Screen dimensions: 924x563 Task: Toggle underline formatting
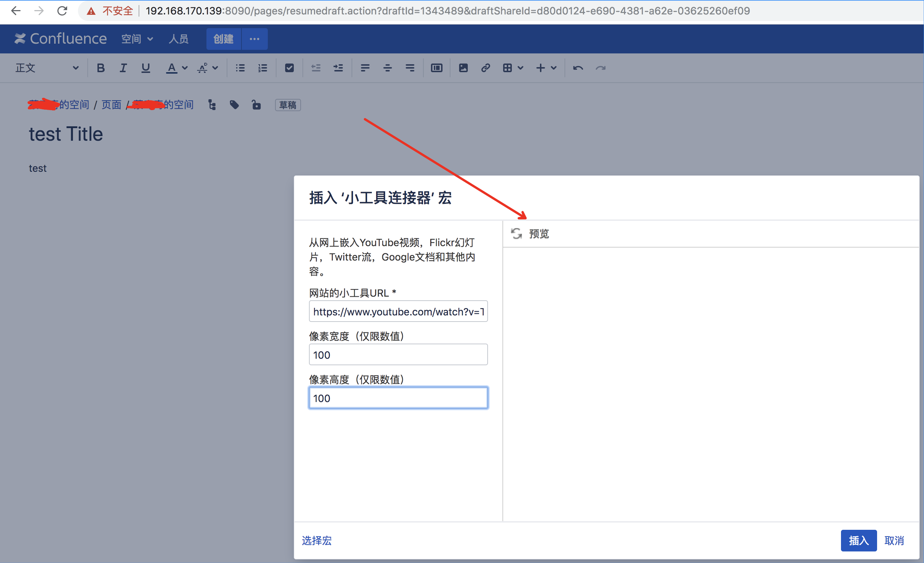pyautogui.click(x=145, y=68)
